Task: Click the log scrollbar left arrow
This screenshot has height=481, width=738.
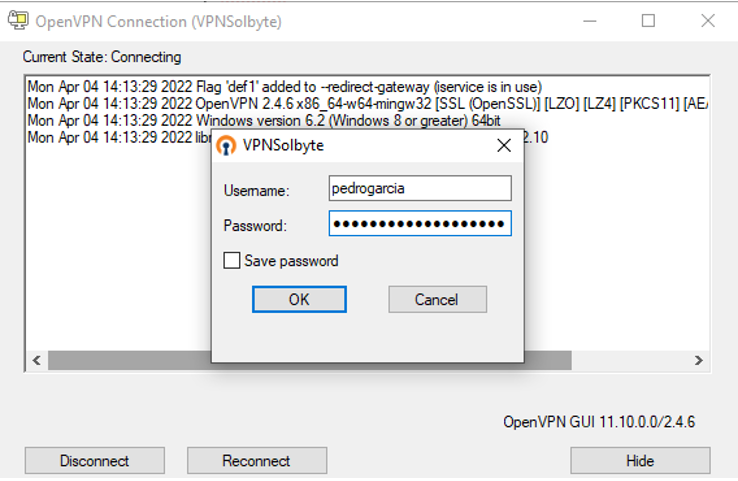Action: pyautogui.click(x=37, y=361)
